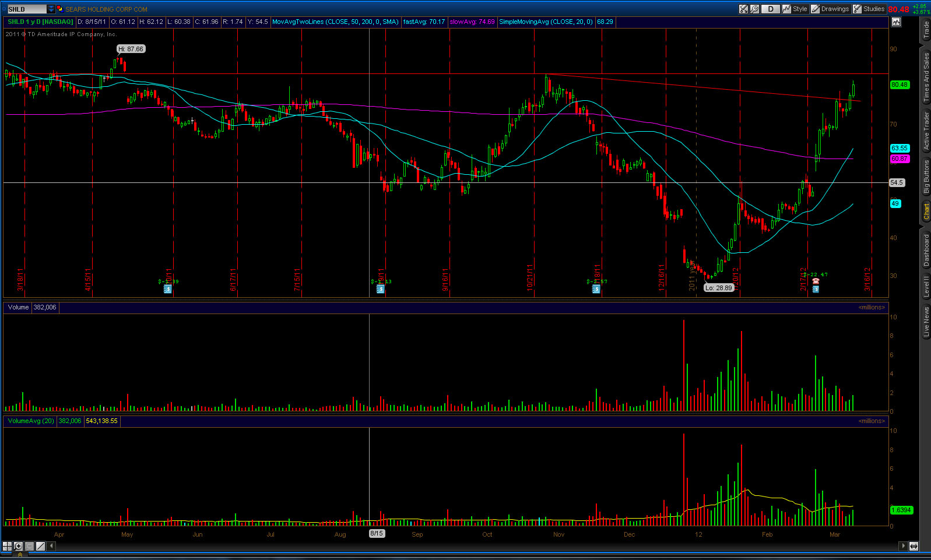Click the Hi: 87.66 price bubble
The height and width of the screenshot is (560, 931).
coord(131,49)
